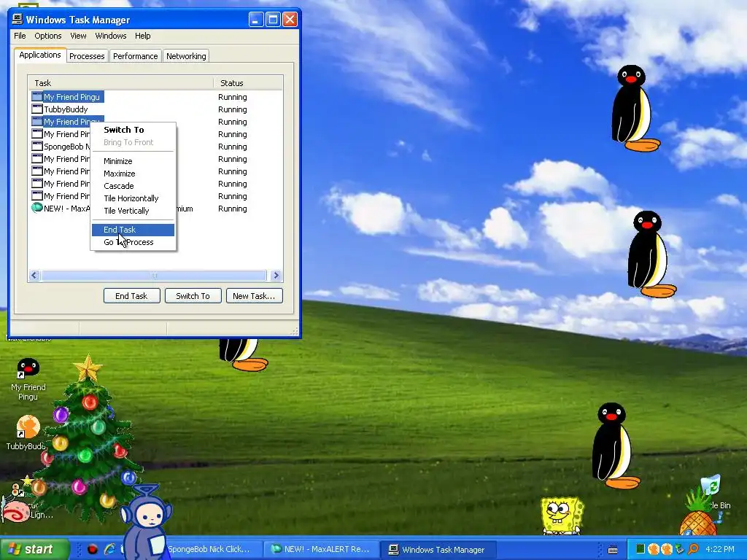The image size is (747, 560).
Task: Click the orange magnifier tray icon
Action: [x=693, y=549]
